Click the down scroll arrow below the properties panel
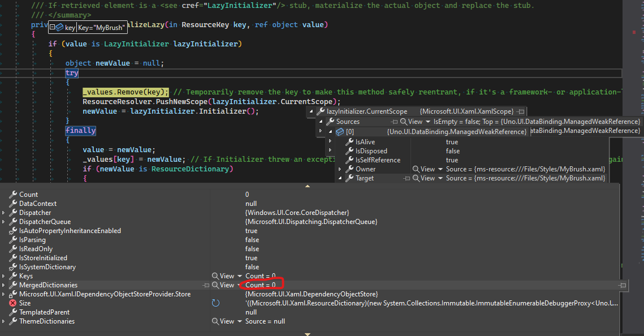The width and height of the screenshot is (644, 336). tap(307, 334)
